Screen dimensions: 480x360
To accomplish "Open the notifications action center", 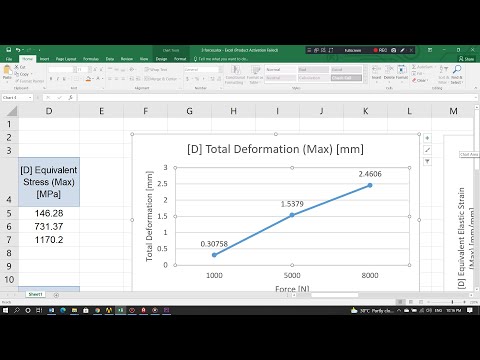I will [470, 310].
